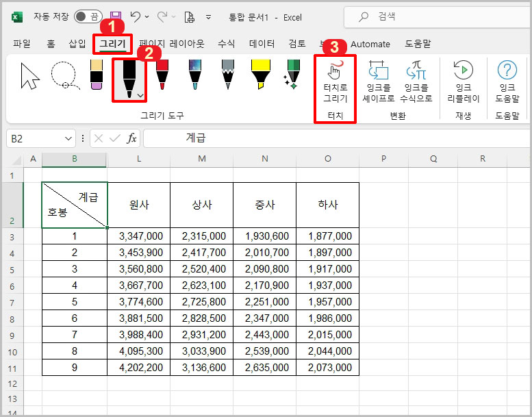This screenshot has width=532, height=417.
Task: Click the Excel app logo
Action: [17, 17]
